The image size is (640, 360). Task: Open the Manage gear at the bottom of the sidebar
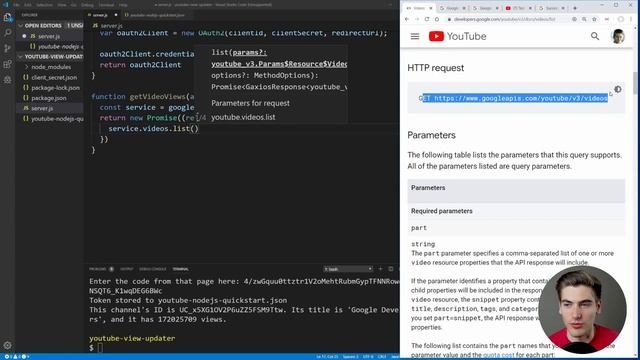[7, 345]
